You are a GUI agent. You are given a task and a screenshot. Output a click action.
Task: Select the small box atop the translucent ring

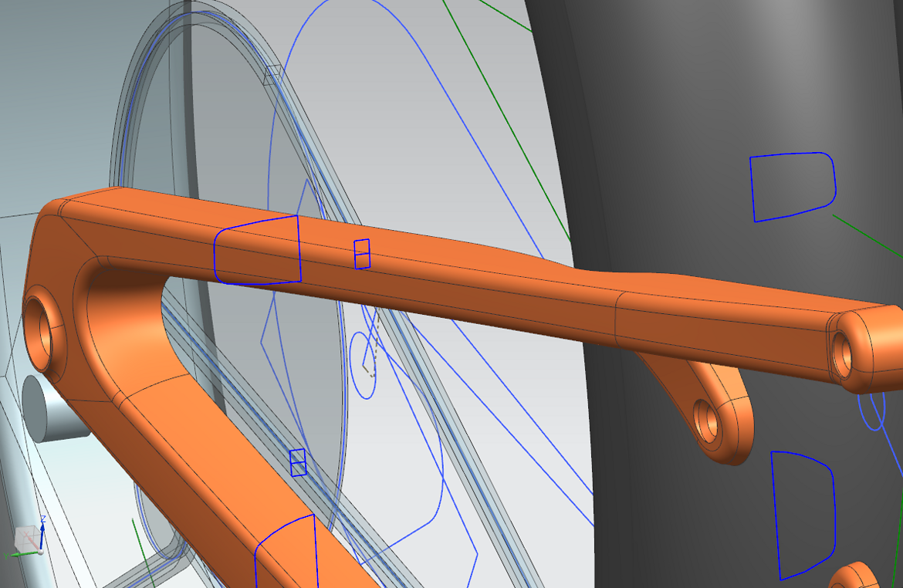click(272, 75)
